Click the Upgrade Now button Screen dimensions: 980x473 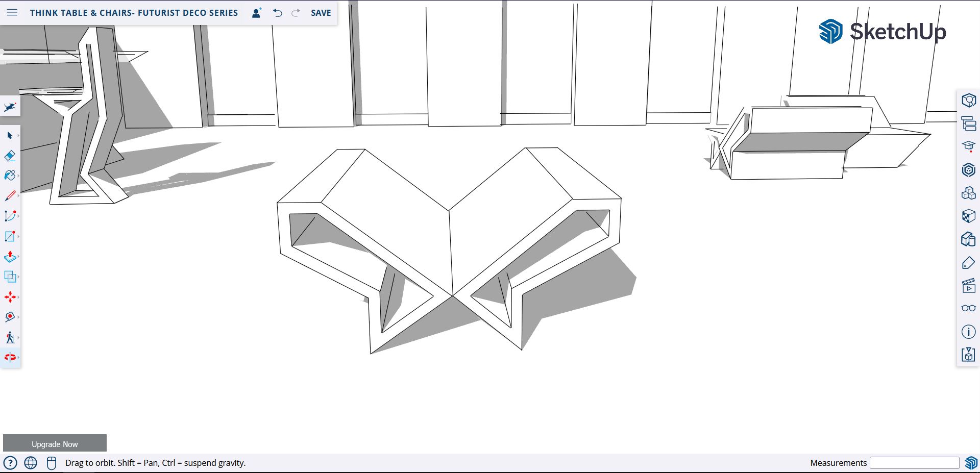click(55, 443)
